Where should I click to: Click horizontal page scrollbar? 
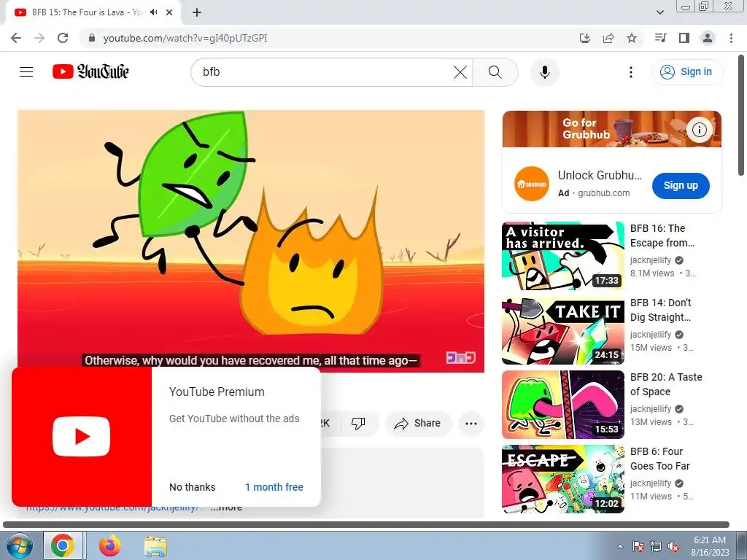pyautogui.click(x=366, y=525)
